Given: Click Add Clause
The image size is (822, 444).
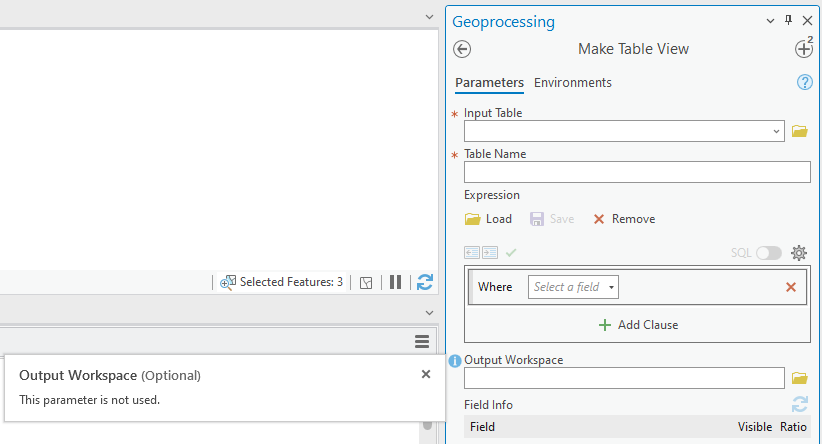Looking at the screenshot, I should 638,325.
